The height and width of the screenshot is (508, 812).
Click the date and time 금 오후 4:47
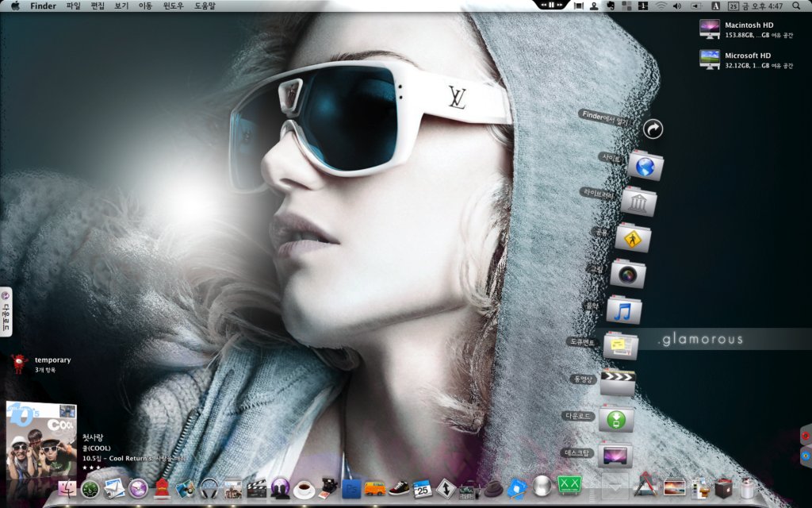click(762, 6)
